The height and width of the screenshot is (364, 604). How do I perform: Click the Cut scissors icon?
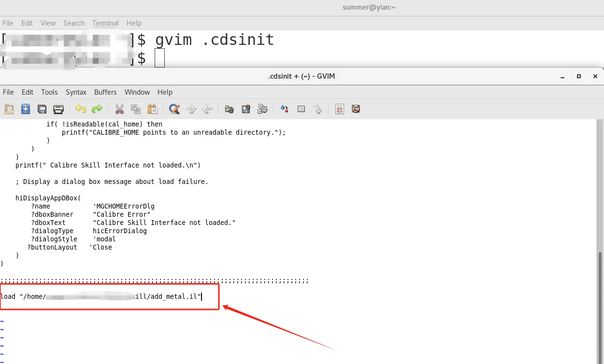(x=119, y=109)
